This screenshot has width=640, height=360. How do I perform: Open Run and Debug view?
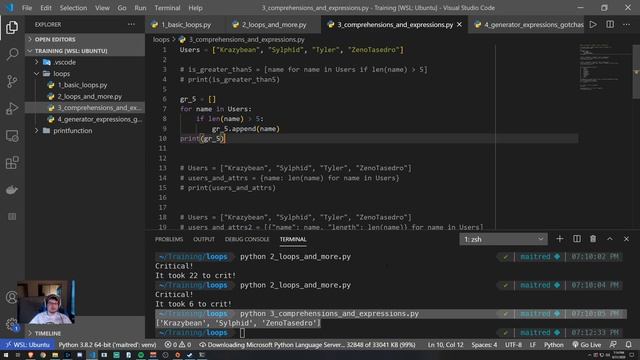click(12, 109)
